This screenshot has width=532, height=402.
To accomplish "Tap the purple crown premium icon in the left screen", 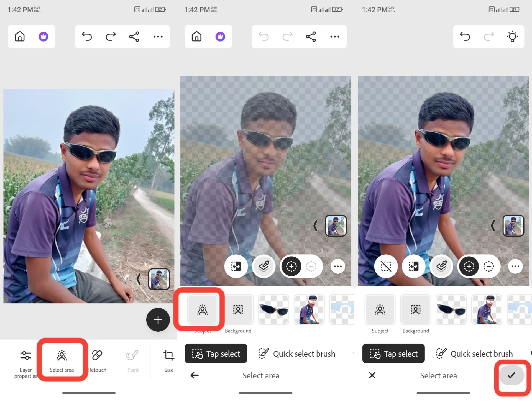I will (x=43, y=37).
